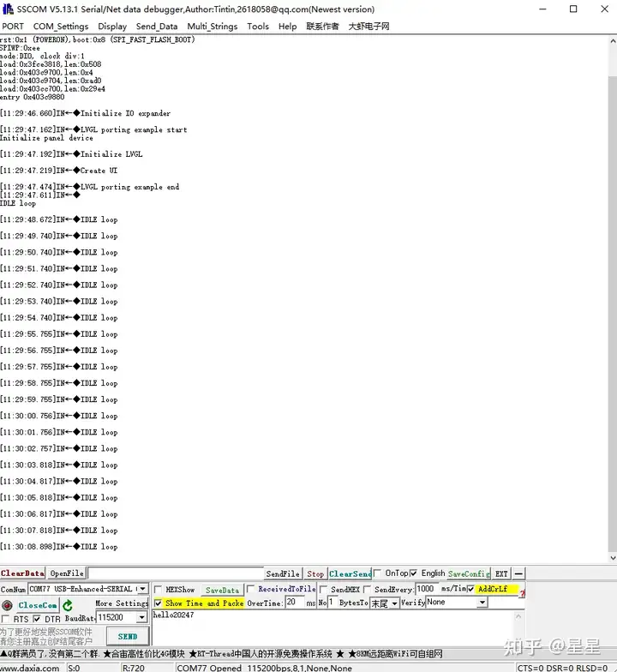
Task: Click the scroll down arrow of the log
Action: (x=612, y=558)
